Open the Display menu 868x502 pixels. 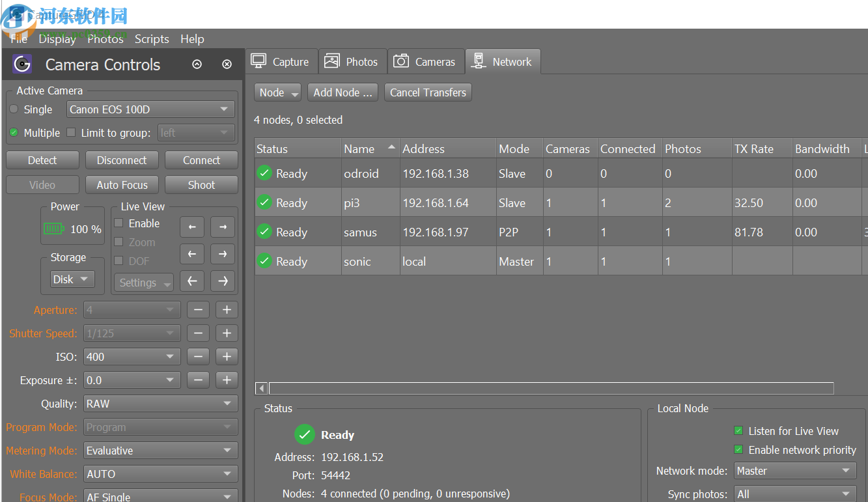(x=57, y=39)
